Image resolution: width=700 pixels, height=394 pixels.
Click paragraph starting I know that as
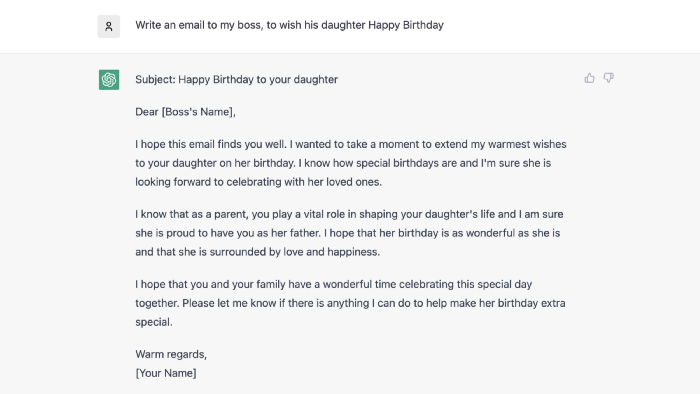[x=349, y=233]
